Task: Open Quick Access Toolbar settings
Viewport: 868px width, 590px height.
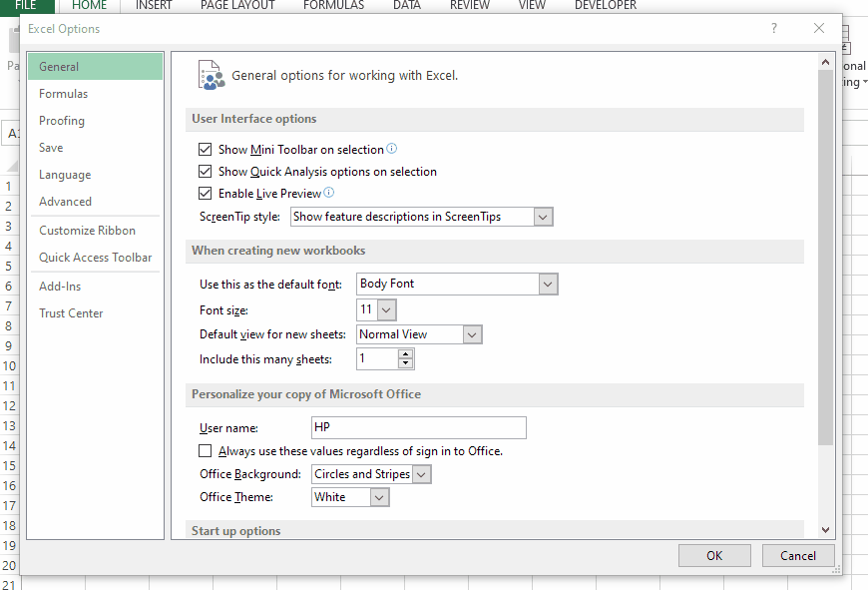Action: (95, 258)
